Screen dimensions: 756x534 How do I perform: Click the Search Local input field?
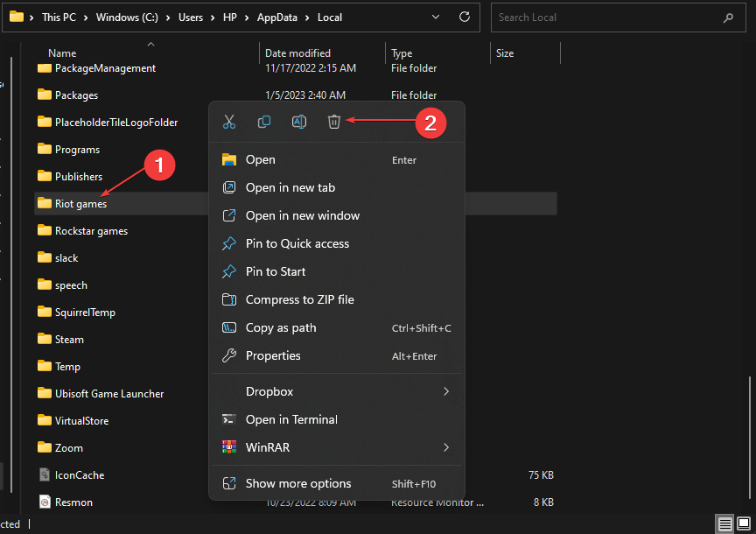618,18
